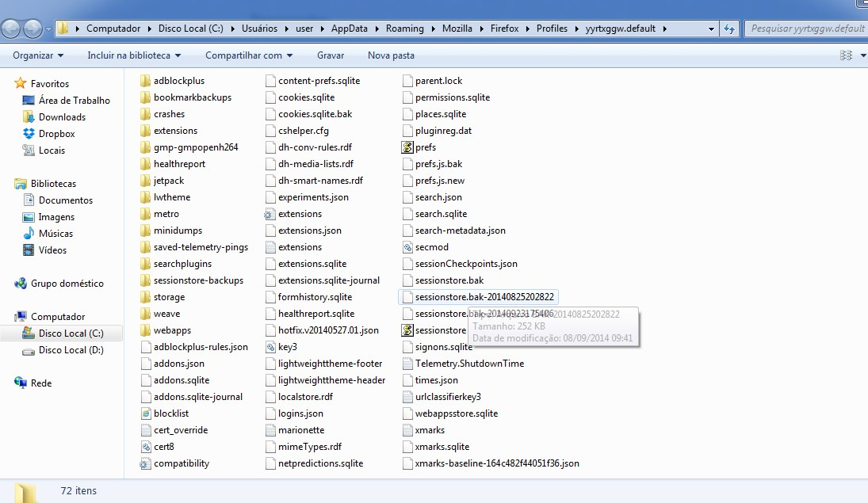Click the Rede network icon

click(21, 383)
